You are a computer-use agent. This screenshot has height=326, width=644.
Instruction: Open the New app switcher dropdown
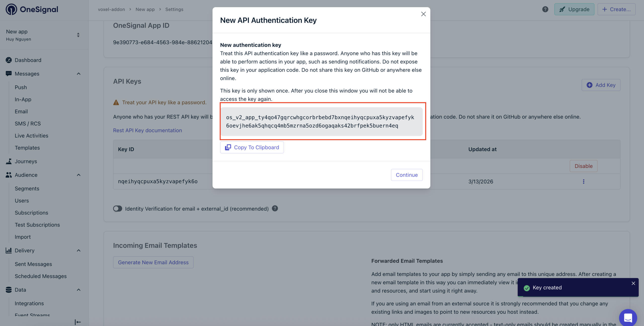[78, 35]
